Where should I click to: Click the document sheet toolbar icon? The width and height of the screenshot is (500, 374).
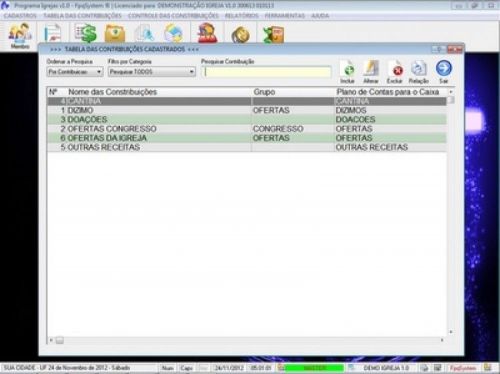point(52,33)
